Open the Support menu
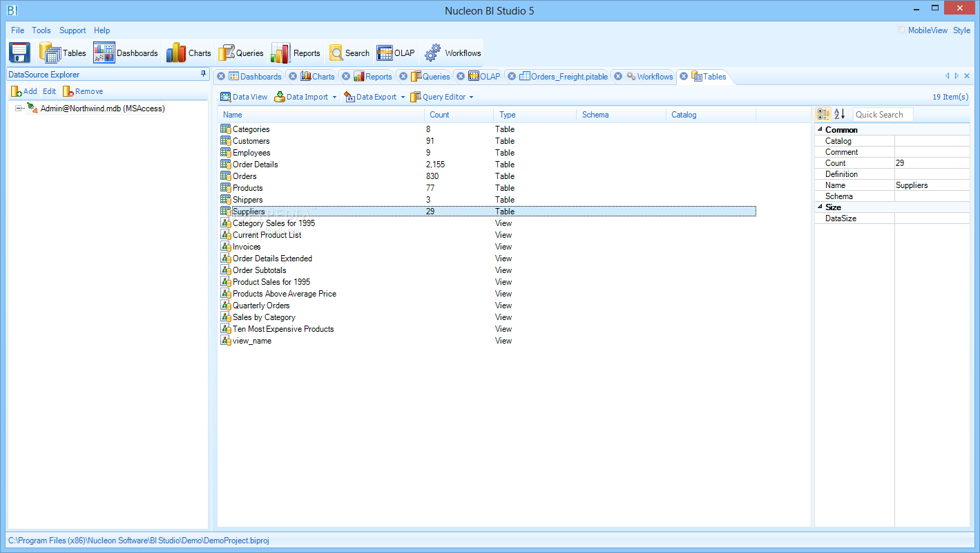 pos(73,30)
